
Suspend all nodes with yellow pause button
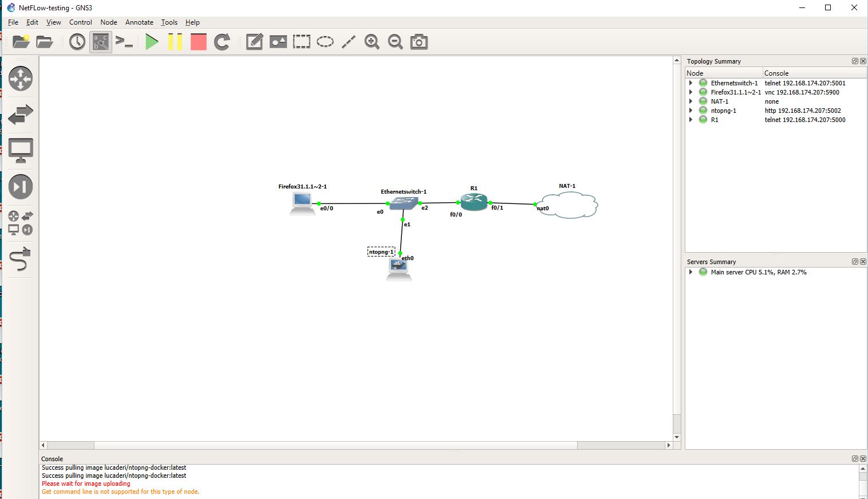[175, 42]
